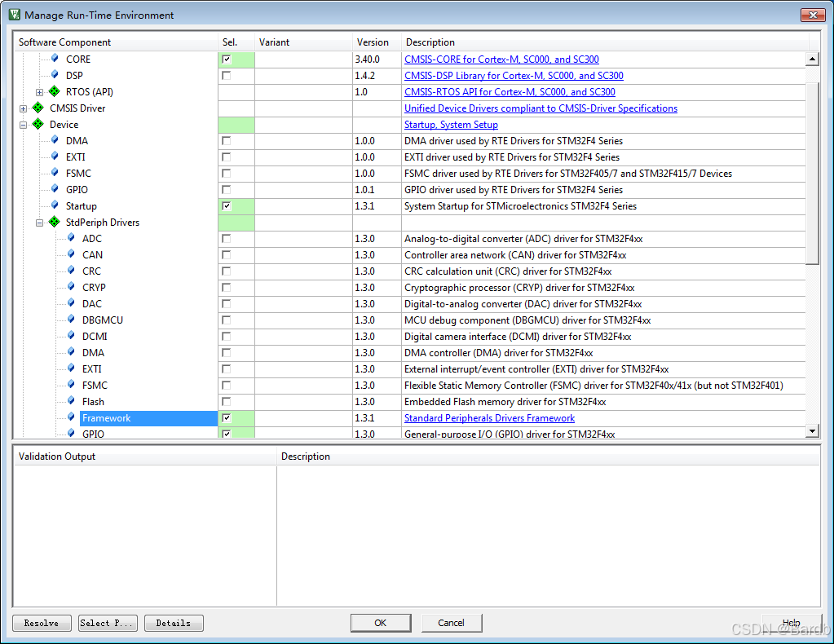Uncheck the Startup component checkbox
The height and width of the screenshot is (644, 834).
pyautogui.click(x=227, y=205)
